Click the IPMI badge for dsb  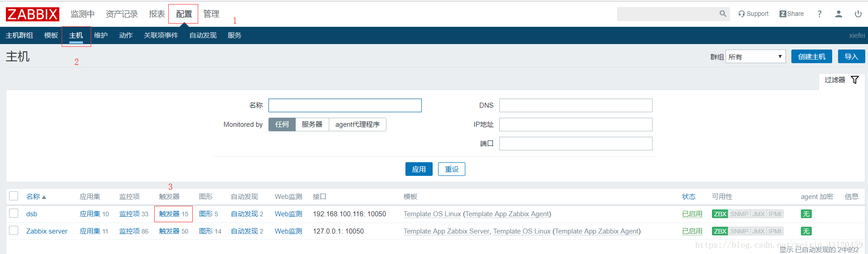[775, 214]
